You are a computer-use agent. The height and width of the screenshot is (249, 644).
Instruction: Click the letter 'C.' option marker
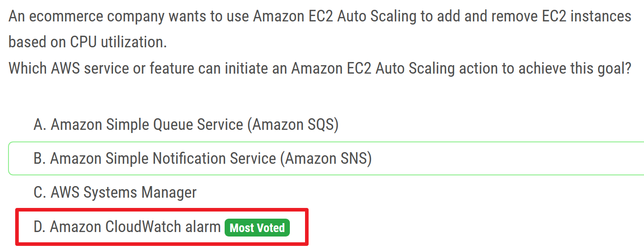pos(39,192)
